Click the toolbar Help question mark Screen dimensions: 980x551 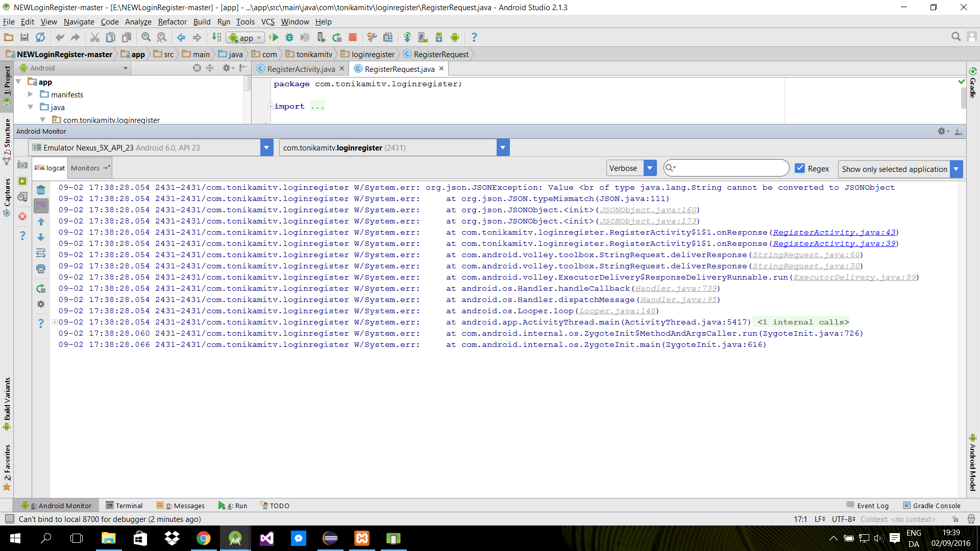(x=474, y=37)
